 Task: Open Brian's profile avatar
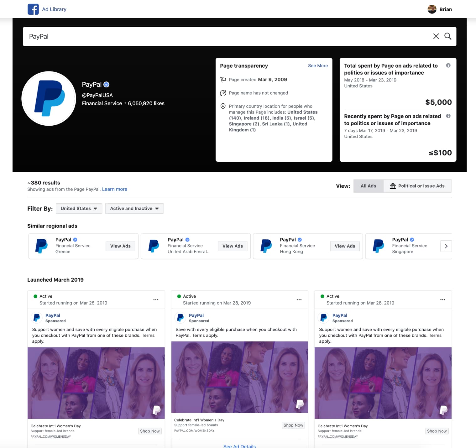[432, 9]
